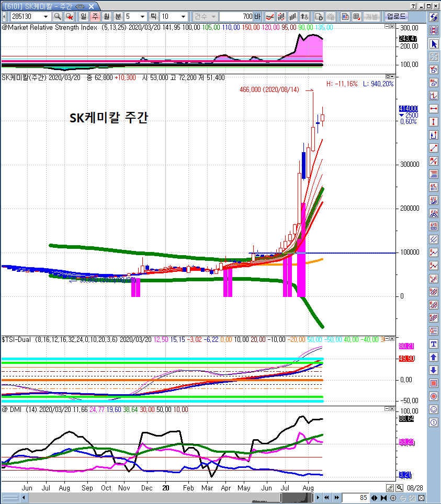Jump forward with double-right arrows

tap(336, 498)
